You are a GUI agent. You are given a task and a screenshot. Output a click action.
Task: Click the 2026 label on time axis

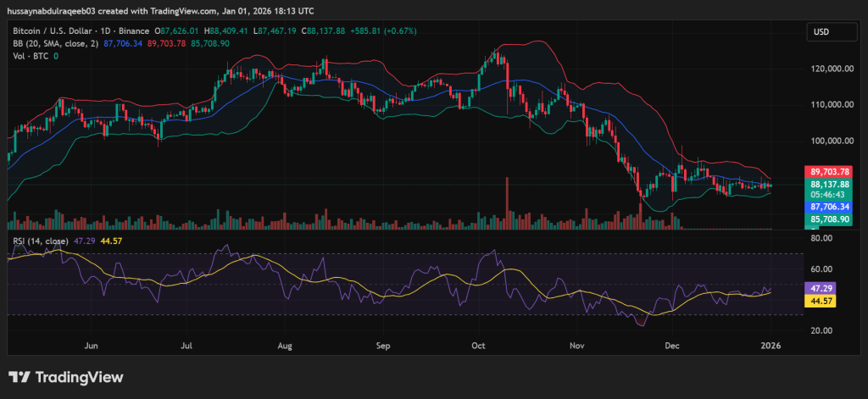(x=771, y=346)
